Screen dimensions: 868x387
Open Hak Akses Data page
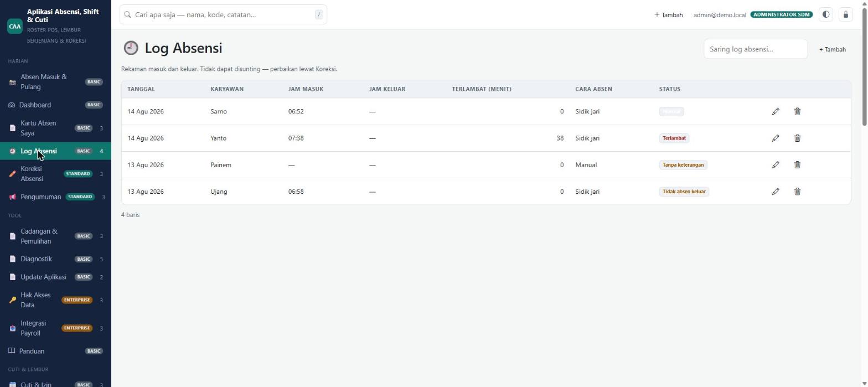55,300
